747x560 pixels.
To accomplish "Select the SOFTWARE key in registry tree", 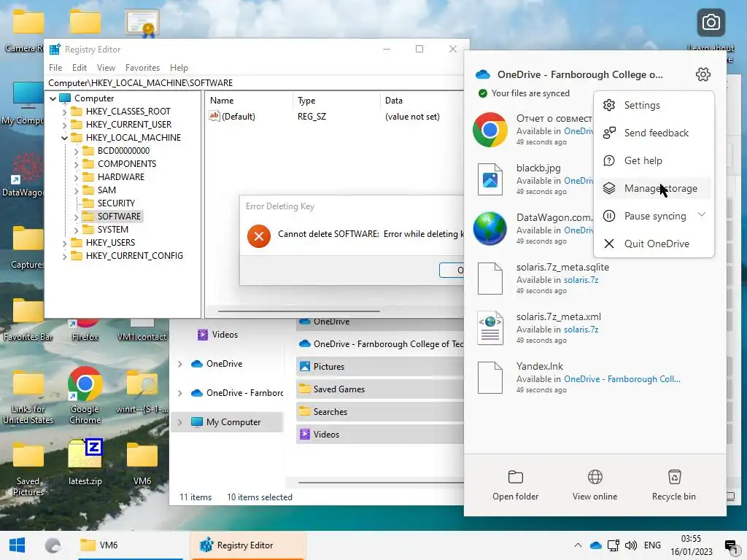I will 119,216.
